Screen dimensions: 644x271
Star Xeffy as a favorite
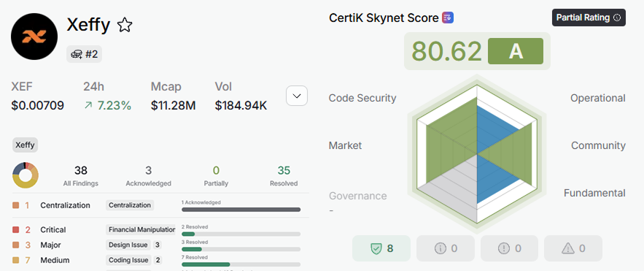click(125, 26)
